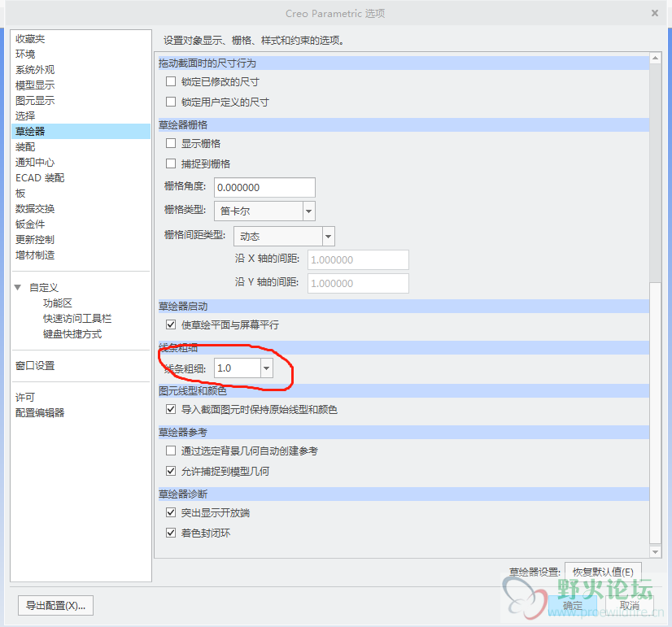672x627 pixels.
Task: Click 导出配置(X)... button
Action: [55, 606]
